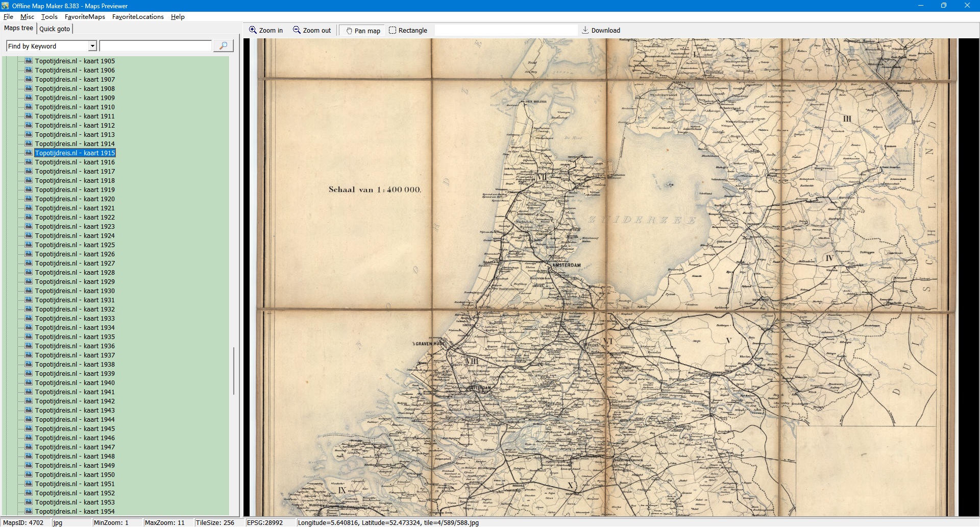Select Topotijdreis.nl kaart 1916 in tree
This screenshot has width=980, height=527.
pos(75,162)
